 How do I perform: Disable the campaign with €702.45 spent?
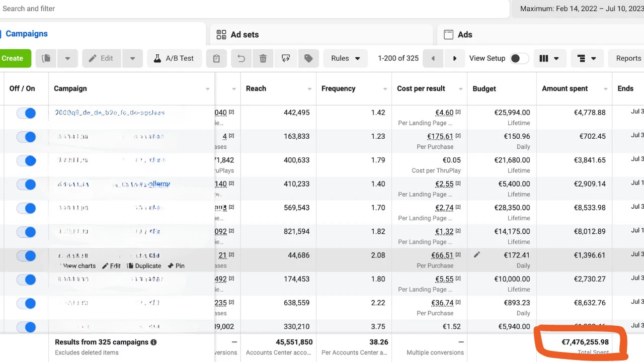pos(26,137)
